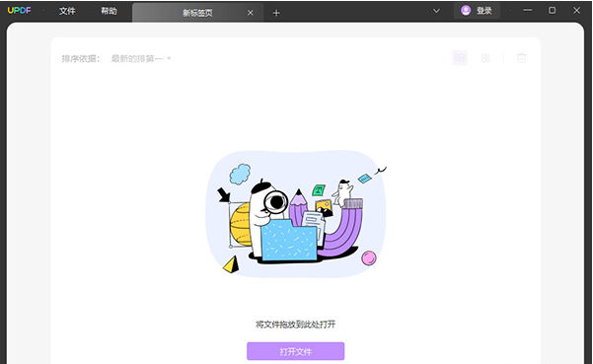Click the 排序依据 label
This screenshot has height=364, width=593.
point(81,58)
